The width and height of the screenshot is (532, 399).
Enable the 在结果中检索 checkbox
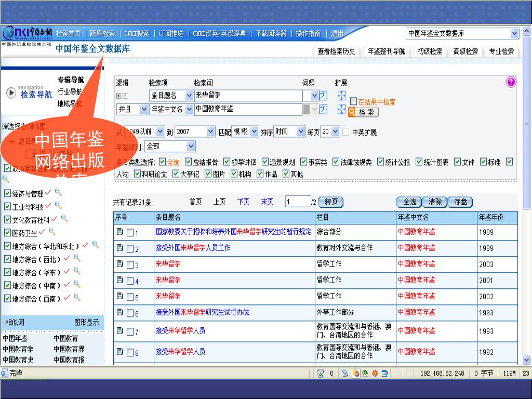click(353, 101)
